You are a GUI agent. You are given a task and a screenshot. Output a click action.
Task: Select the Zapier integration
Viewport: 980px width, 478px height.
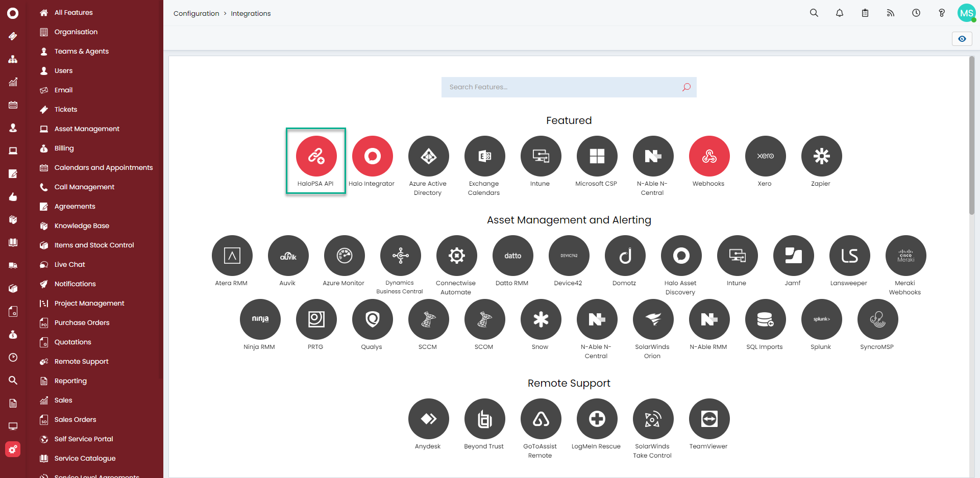tap(821, 156)
